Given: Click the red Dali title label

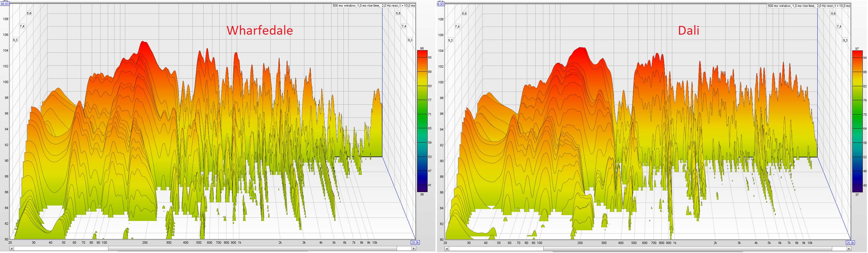Looking at the screenshot, I should coord(688,30).
